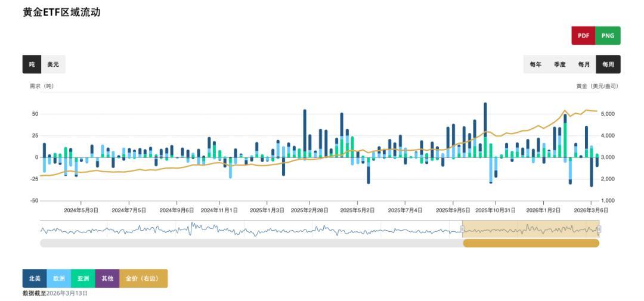The width and height of the screenshot is (644, 301).
Task: Click the highlighted range in the navigator
Action: point(531,229)
